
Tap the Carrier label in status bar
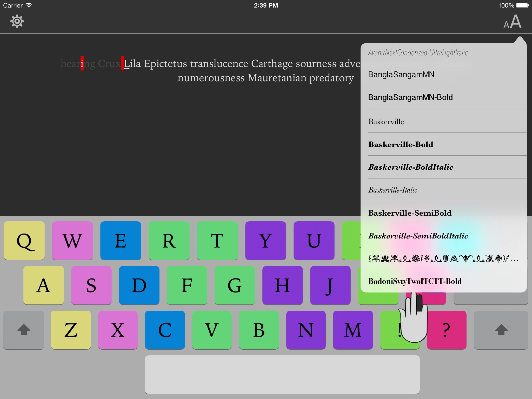[x=13, y=5]
